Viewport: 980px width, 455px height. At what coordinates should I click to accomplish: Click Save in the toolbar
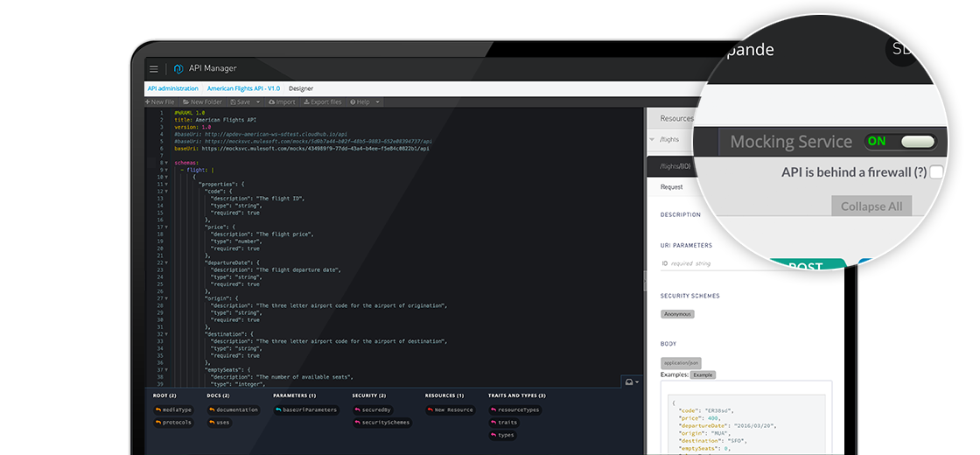(x=241, y=101)
